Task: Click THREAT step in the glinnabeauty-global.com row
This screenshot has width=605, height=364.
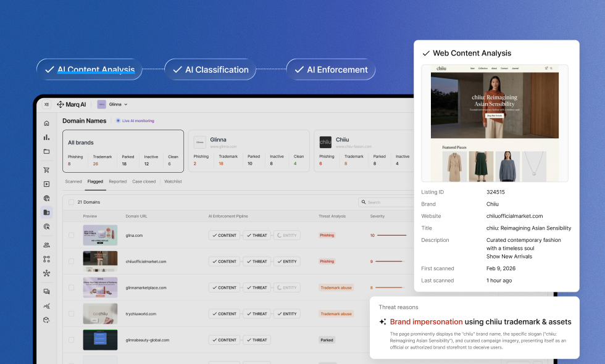Action: (257, 340)
